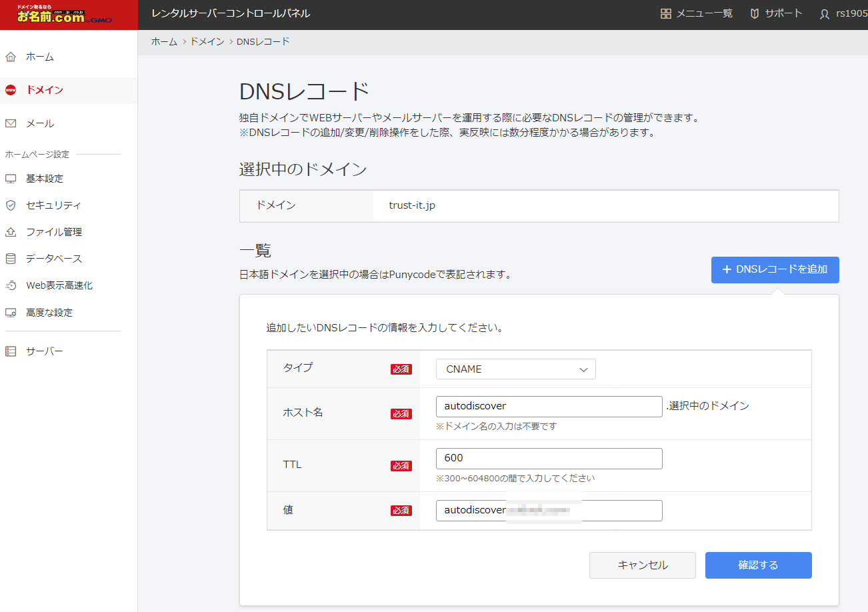Open 基本設定 in the sidebar
This screenshot has height=612, width=868.
45,179
